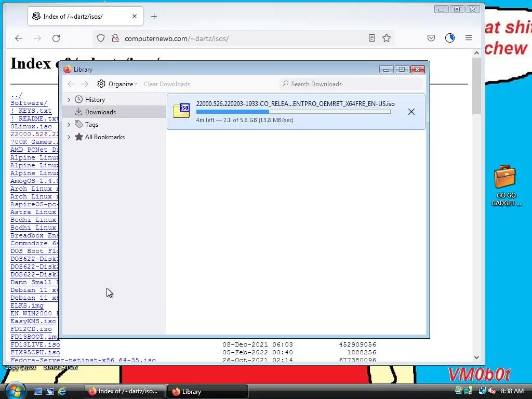This screenshot has height=399, width=532.
Task: Click the insecure connection padlock icon
Action: point(115,38)
